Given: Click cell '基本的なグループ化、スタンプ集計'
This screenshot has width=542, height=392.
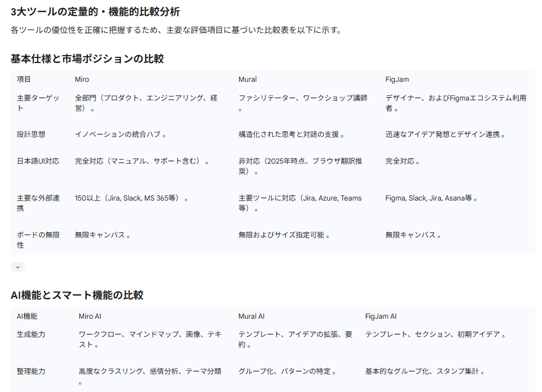Looking at the screenshot, I should tap(425, 371).
